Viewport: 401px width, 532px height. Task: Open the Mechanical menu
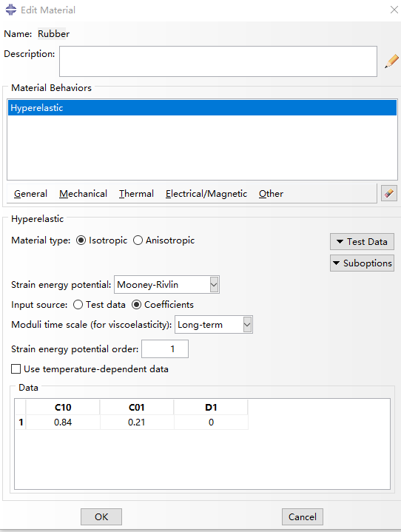[83, 194]
